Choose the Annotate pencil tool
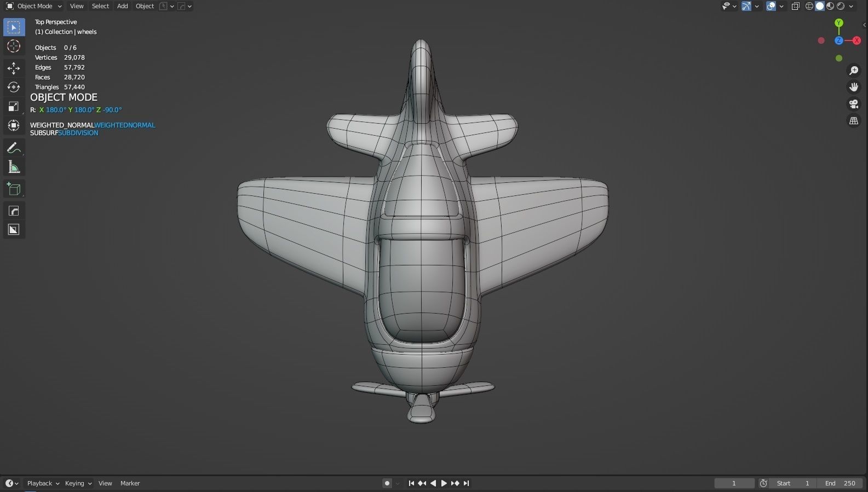Viewport: 868px width, 492px height. [14, 148]
